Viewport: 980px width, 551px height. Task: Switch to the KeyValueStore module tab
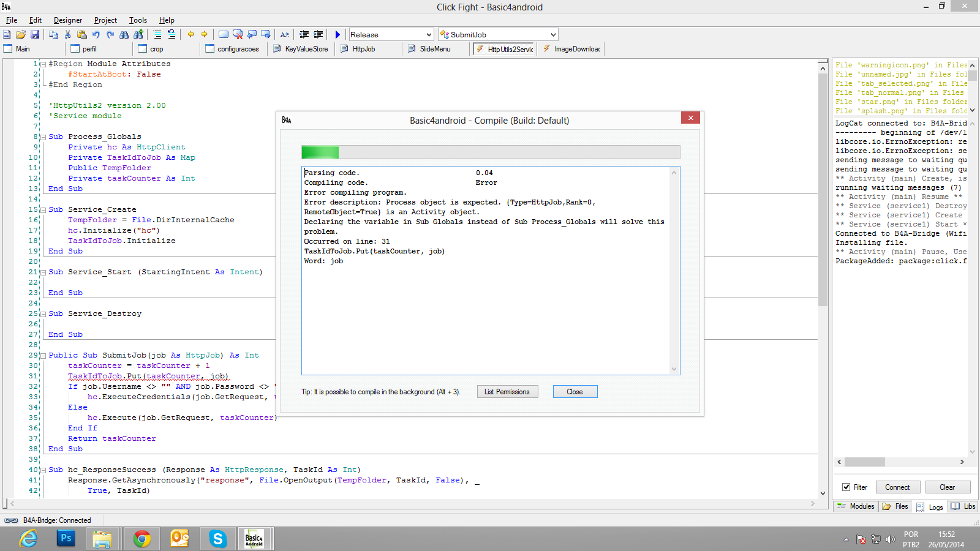301,49
